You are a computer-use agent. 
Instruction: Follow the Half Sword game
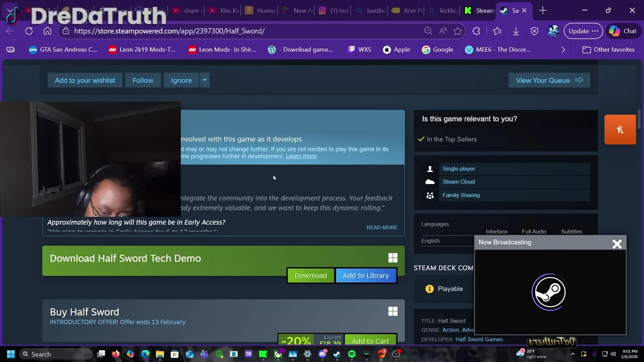click(143, 80)
